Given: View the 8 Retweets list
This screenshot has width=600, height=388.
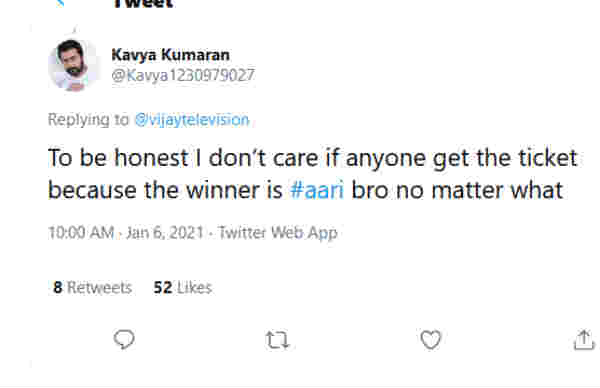Looking at the screenshot, I should (x=93, y=287).
